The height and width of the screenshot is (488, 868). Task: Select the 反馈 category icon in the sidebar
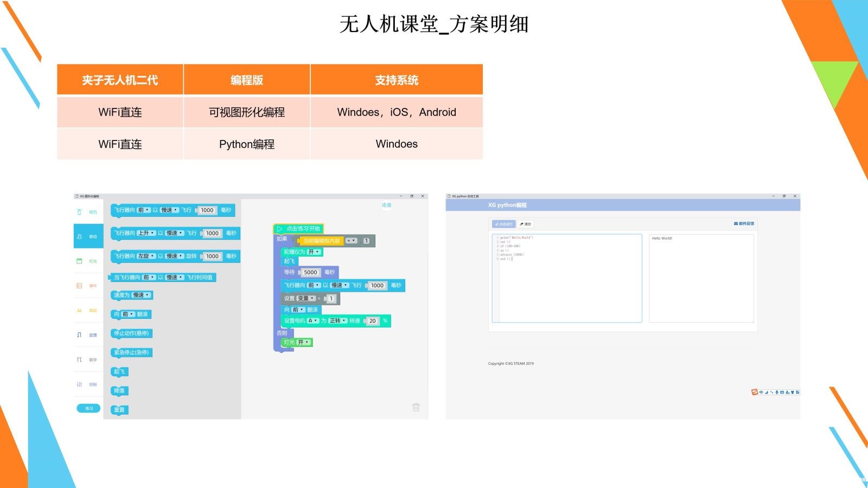click(x=79, y=335)
